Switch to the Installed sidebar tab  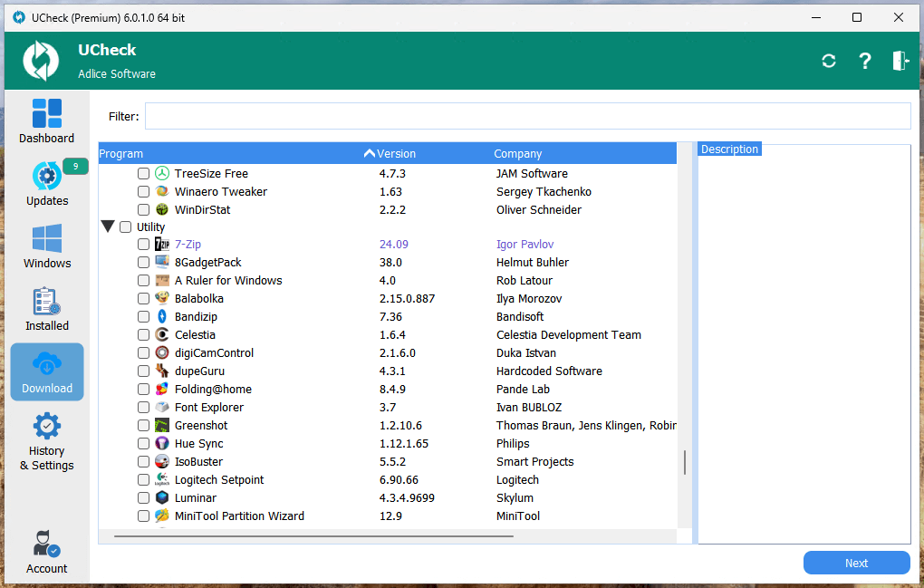pyautogui.click(x=47, y=309)
